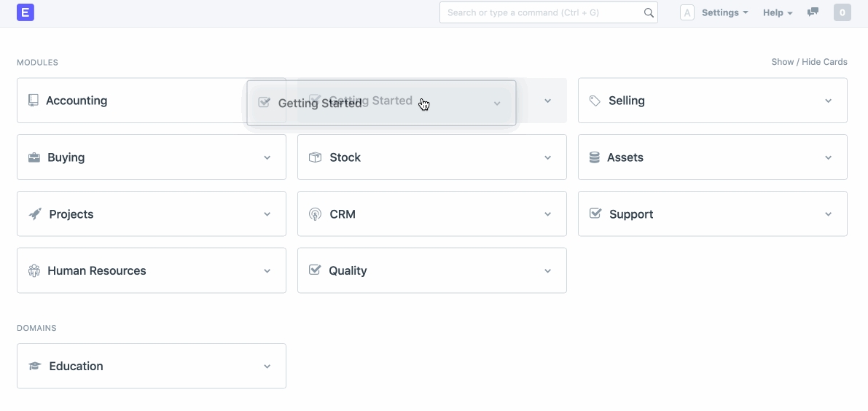The width and height of the screenshot is (868, 411).
Task: Open the Settings menu
Action: click(724, 12)
